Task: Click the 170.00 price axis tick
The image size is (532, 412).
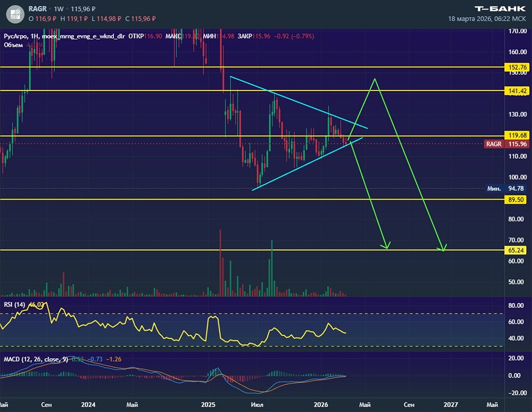Action: [x=518, y=31]
